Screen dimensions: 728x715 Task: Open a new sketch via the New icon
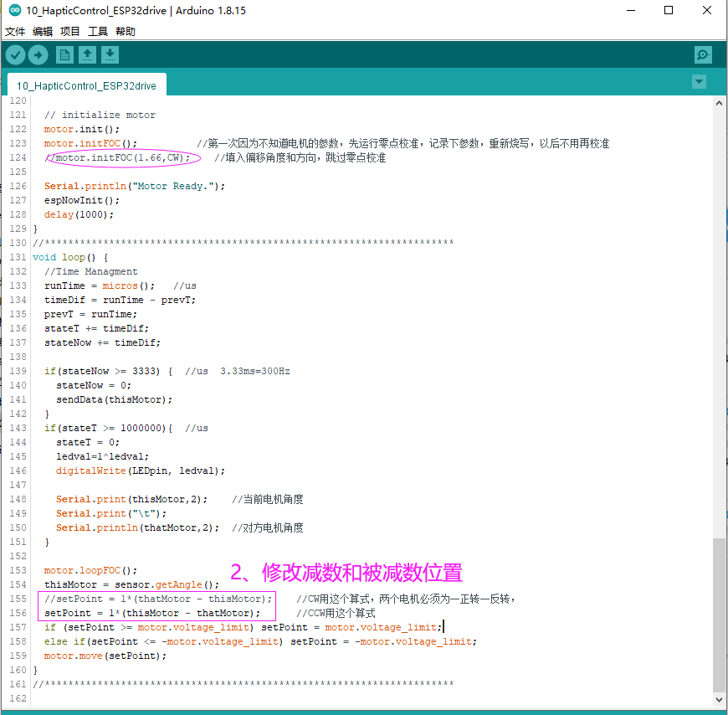[64, 54]
